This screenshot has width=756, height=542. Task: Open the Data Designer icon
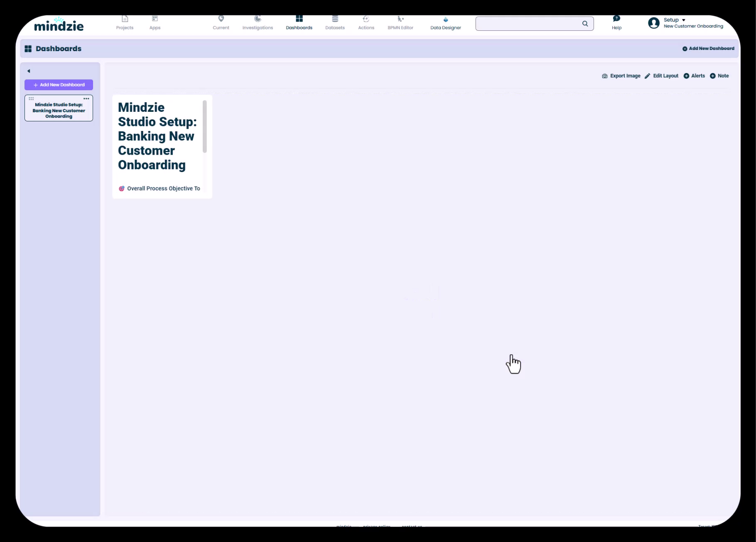point(445,20)
